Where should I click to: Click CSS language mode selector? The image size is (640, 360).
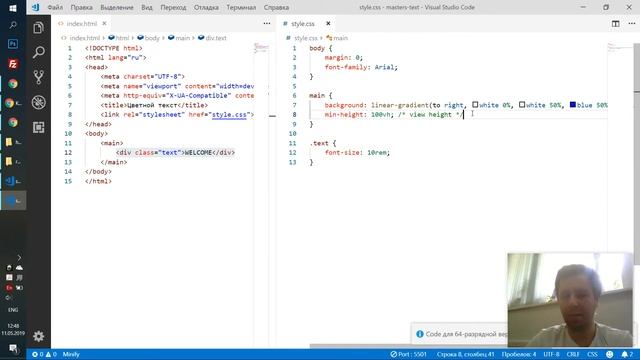tap(592, 354)
